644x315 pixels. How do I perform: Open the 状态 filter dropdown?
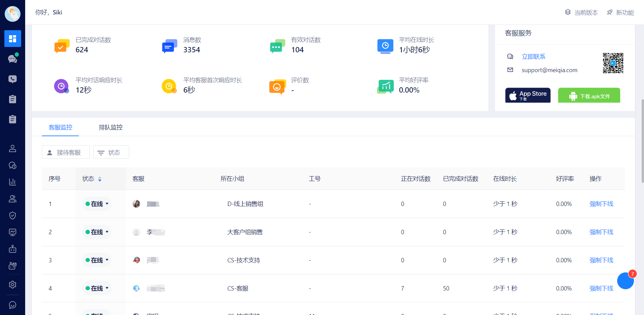click(111, 152)
